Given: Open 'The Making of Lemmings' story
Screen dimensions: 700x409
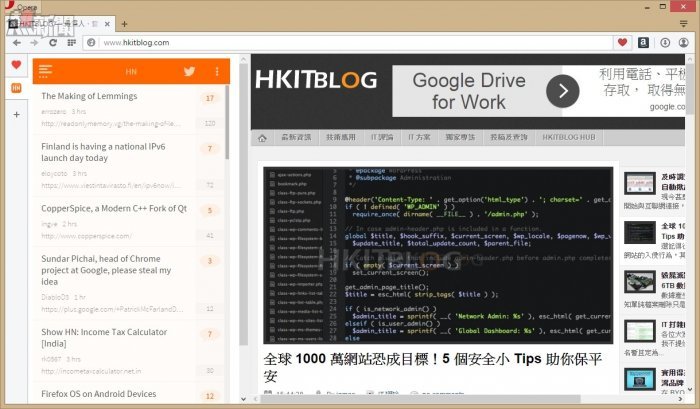Looking at the screenshot, I should click(89, 96).
